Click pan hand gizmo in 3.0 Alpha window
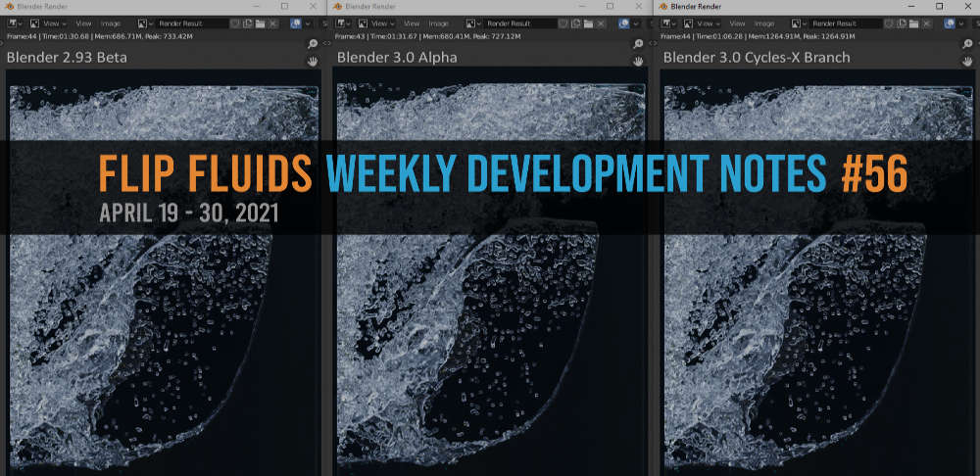This screenshot has height=476, width=980. [x=638, y=61]
